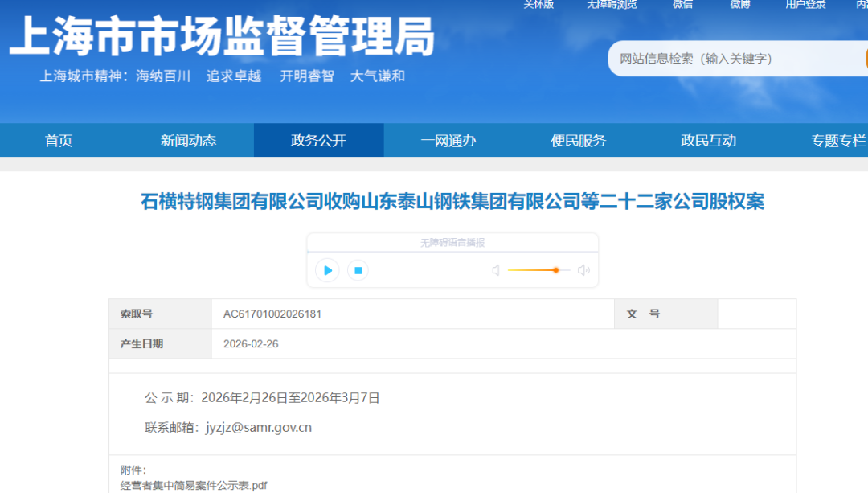This screenshot has height=493, width=868.
Task: Open the 一网通办 navigation tab
Action: coord(448,140)
